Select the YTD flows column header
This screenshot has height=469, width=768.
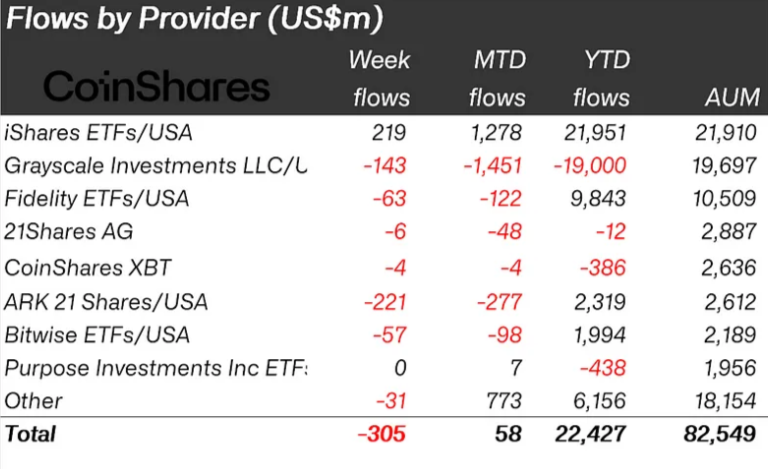(600, 78)
